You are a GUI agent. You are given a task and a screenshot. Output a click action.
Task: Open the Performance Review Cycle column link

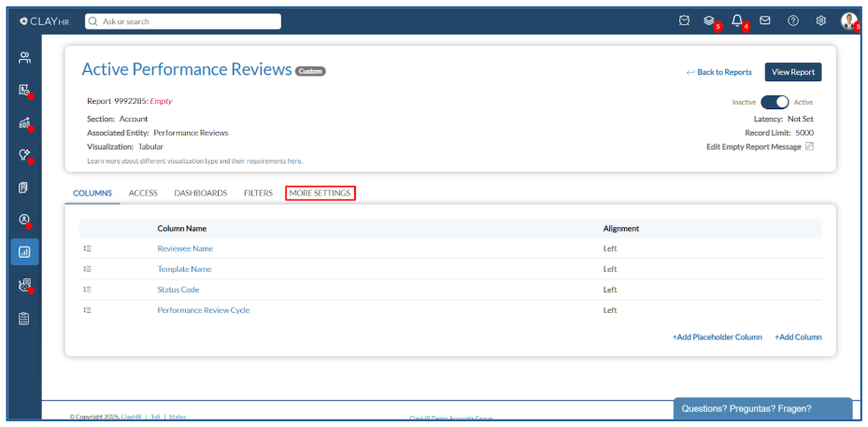coord(203,310)
